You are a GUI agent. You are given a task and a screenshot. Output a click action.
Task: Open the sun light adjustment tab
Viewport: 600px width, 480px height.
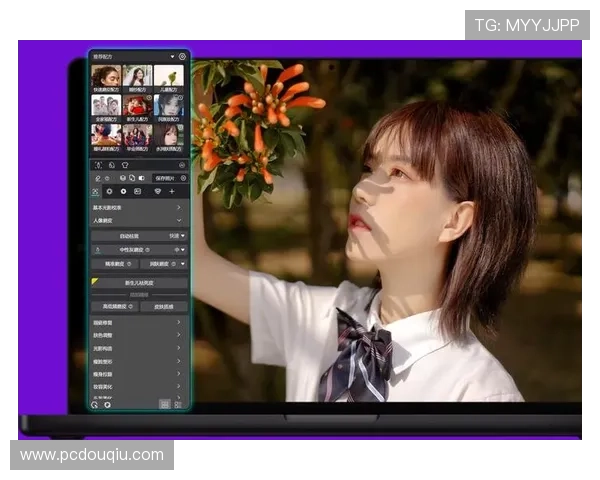(123, 191)
